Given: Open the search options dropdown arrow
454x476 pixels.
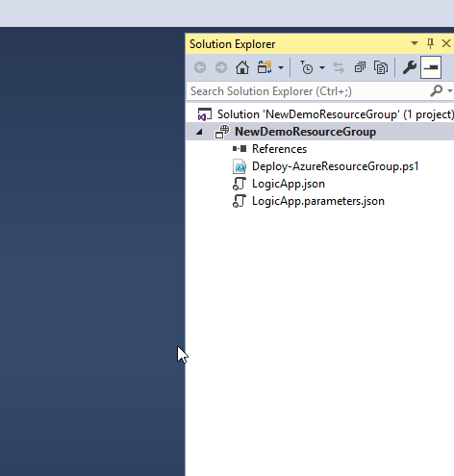Looking at the screenshot, I should click(x=450, y=91).
